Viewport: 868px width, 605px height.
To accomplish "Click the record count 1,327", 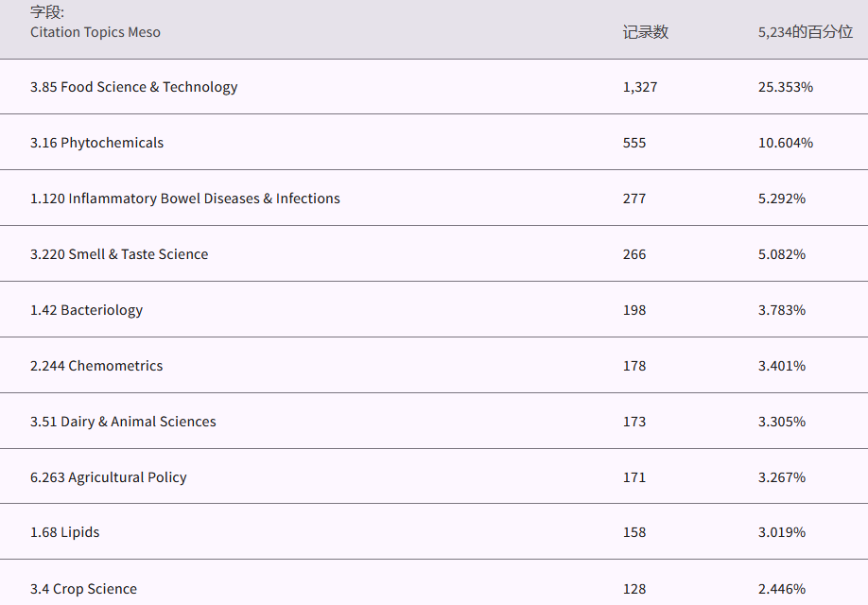I will (639, 87).
